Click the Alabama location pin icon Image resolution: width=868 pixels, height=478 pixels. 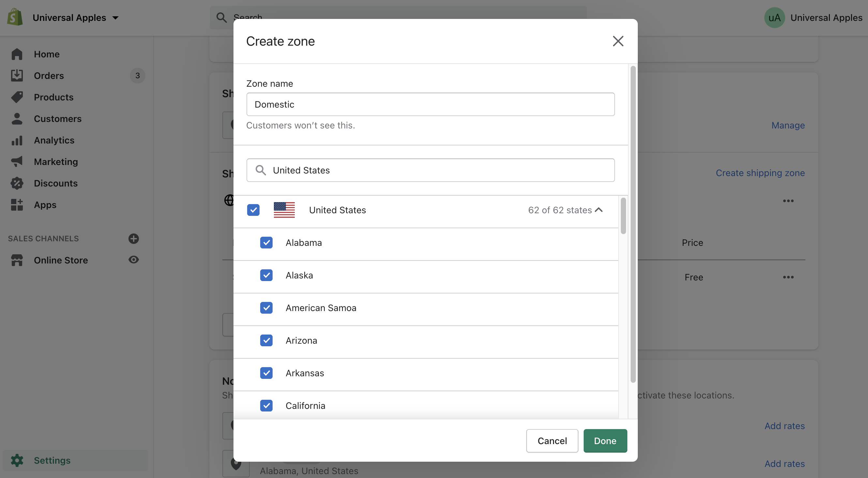click(236, 464)
